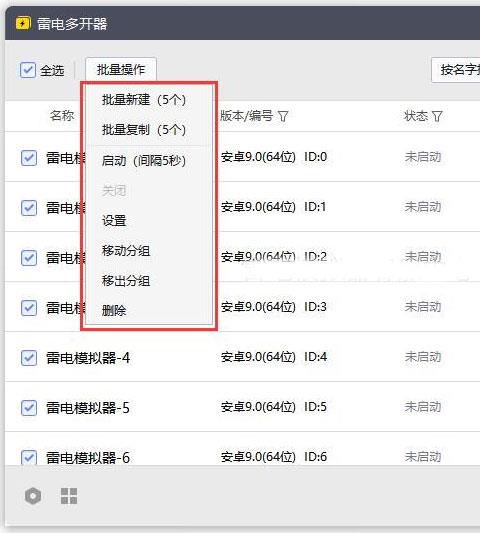Collapse the 批量操作 dropdown button

121,69
